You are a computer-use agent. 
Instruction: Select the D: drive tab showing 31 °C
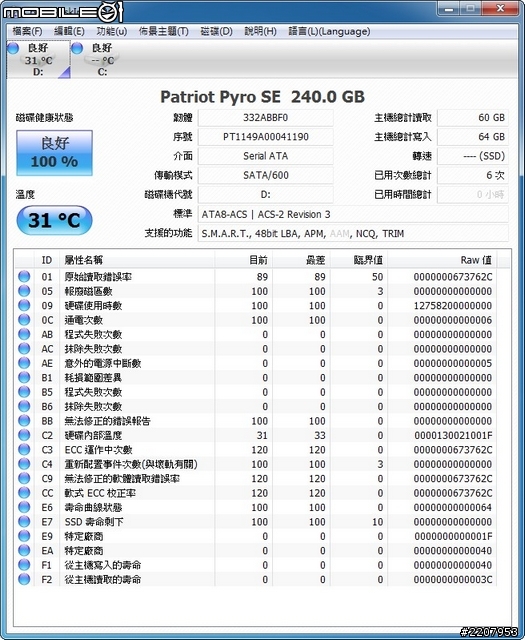[38, 60]
